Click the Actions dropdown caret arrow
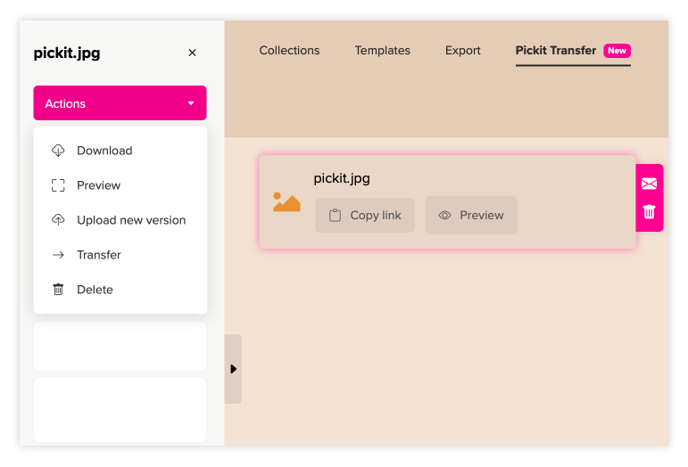 click(x=191, y=104)
